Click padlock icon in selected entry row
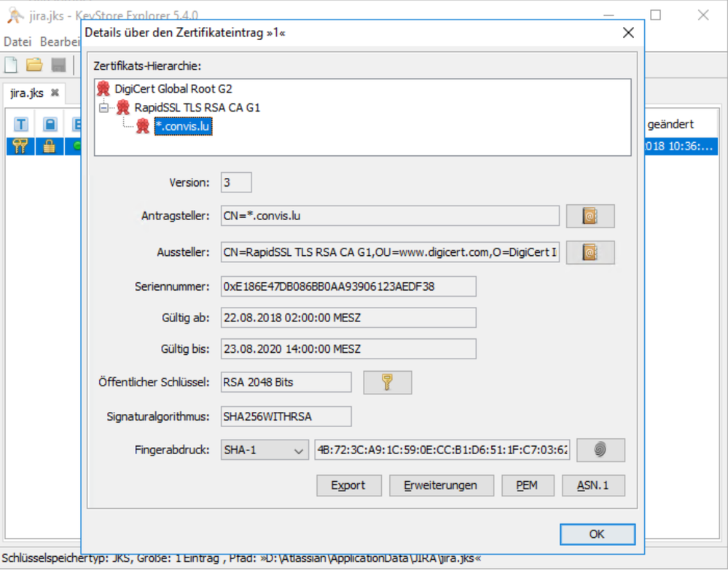 [50, 147]
